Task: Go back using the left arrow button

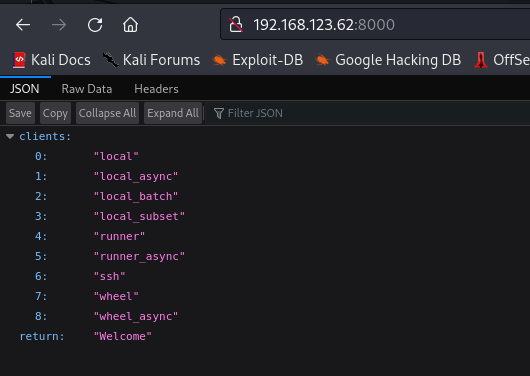Action: point(23,25)
